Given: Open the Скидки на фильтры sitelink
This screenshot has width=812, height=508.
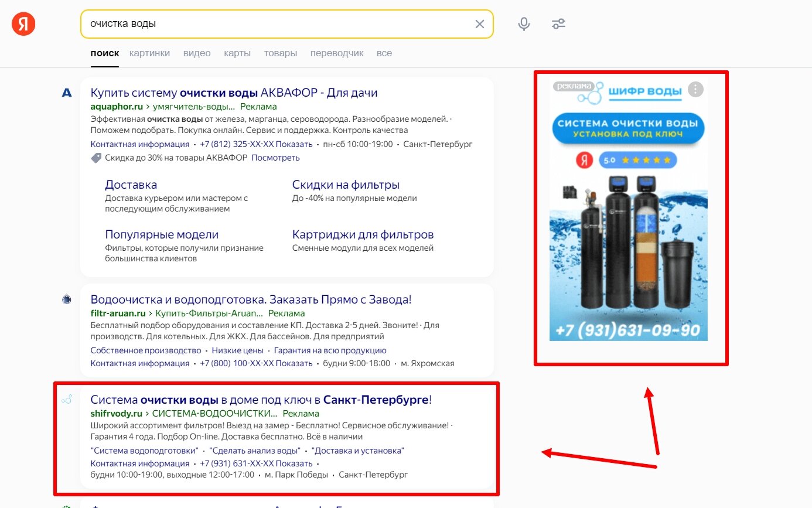Looking at the screenshot, I should coord(346,185).
